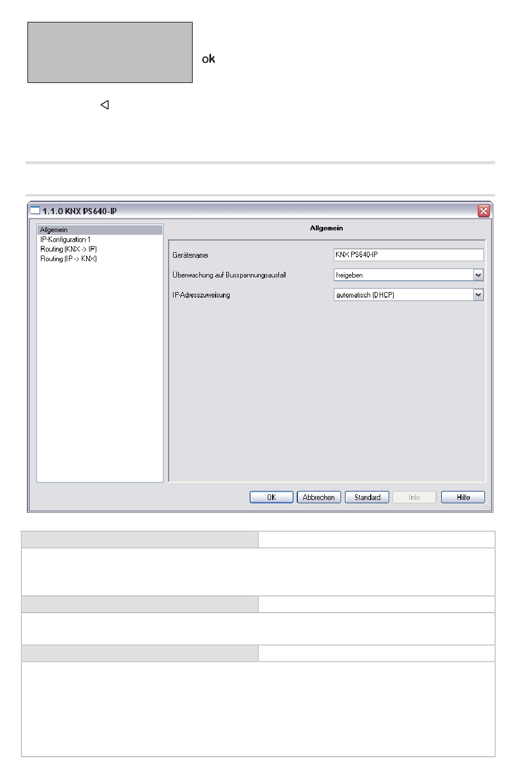Click the 'freigeben' combo box value
This screenshot has height=783, width=532.
point(403,275)
